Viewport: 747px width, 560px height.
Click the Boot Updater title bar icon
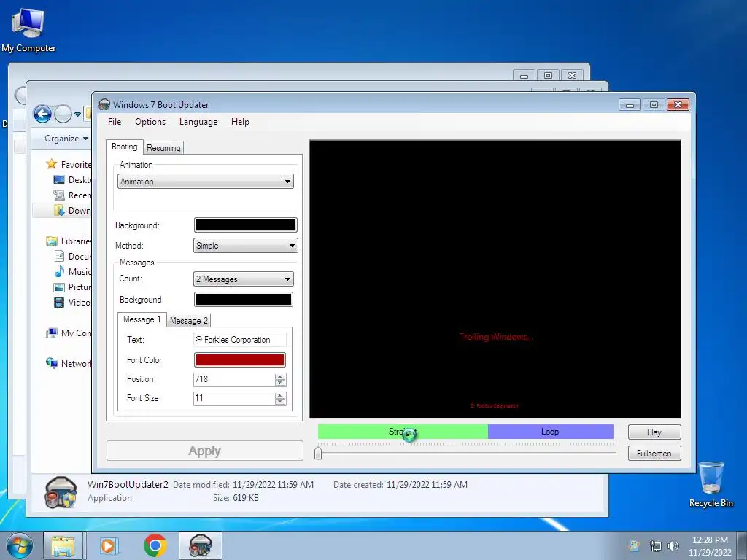coord(104,104)
